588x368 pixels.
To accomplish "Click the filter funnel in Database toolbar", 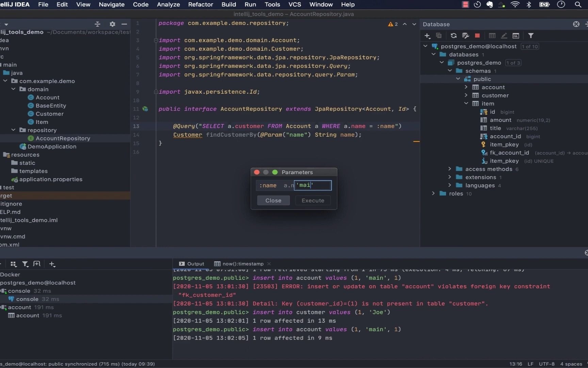I will (x=531, y=36).
